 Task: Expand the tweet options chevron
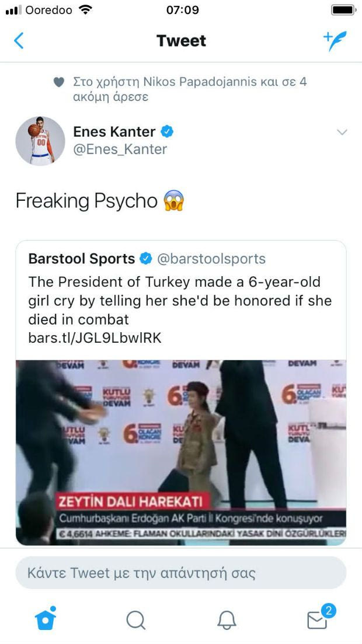[x=342, y=133]
